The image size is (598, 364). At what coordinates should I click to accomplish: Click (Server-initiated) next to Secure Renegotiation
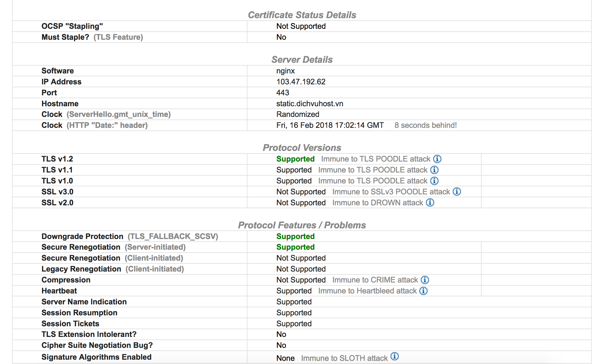[155, 247]
